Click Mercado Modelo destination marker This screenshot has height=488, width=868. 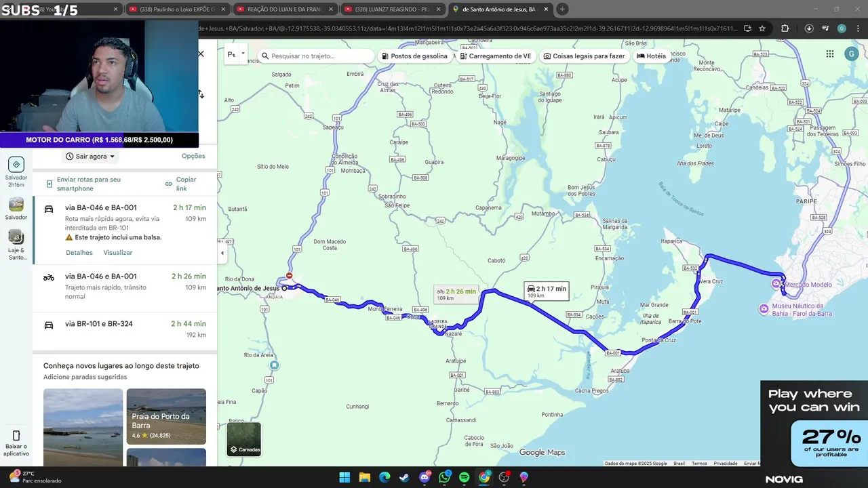776,284
